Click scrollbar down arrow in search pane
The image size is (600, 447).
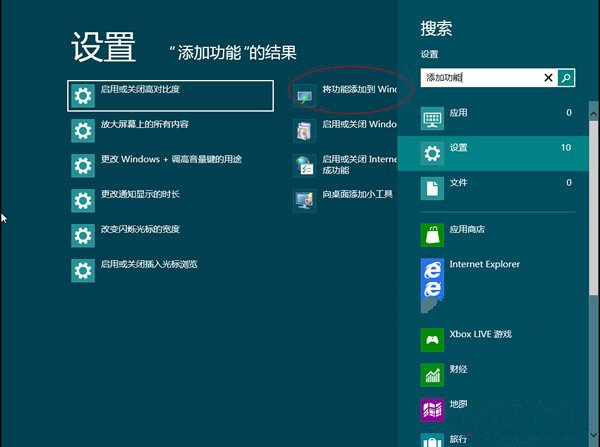[x=593, y=435]
